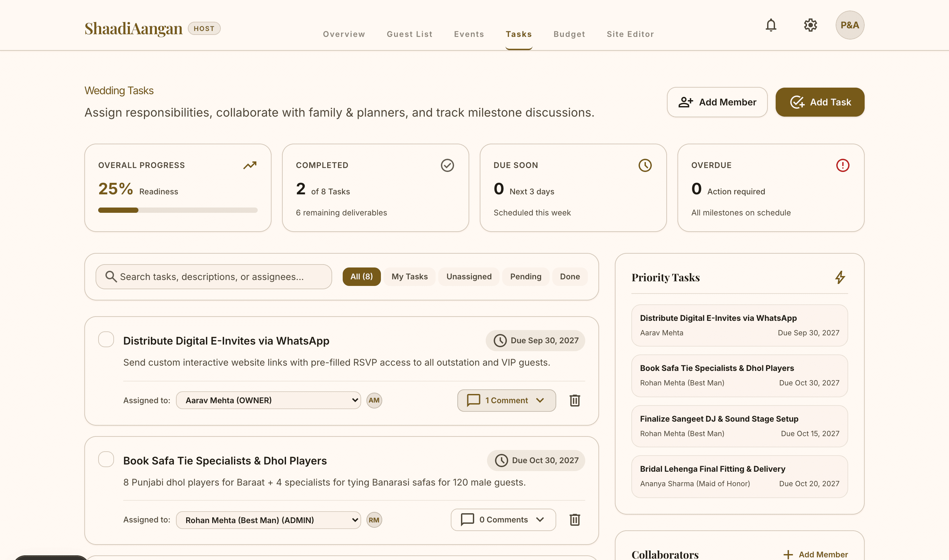Click the Overall Progress trend arrow icon

(x=250, y=165)
